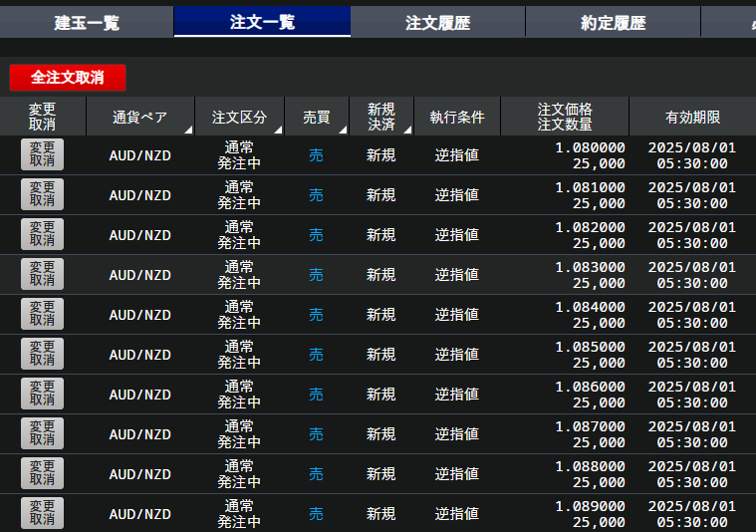Click 新規 in the 1.083000 row

coord(380,275)
